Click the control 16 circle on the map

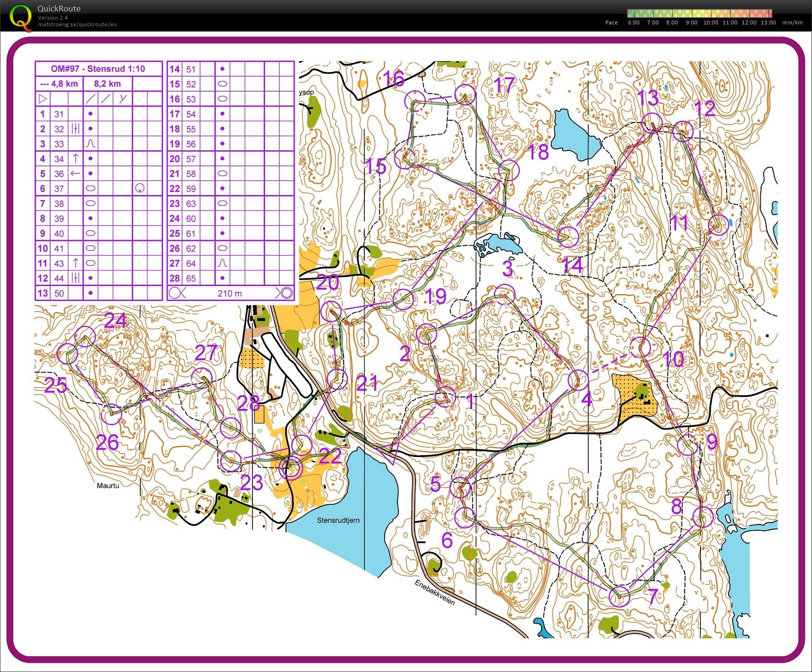pos(415,102)
